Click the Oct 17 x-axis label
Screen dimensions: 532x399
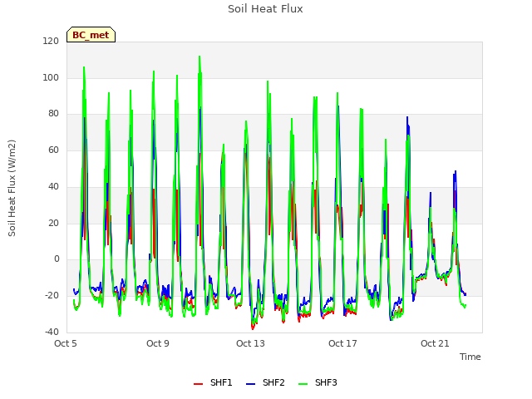tap(342, 343)
